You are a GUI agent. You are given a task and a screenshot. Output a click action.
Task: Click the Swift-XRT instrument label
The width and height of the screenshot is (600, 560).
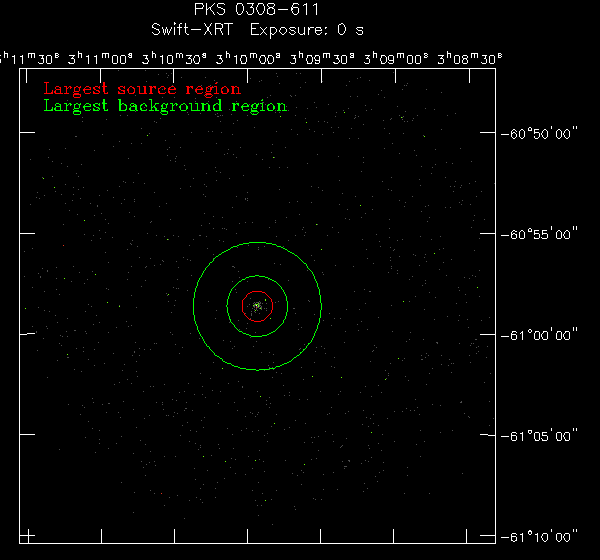[192, 29]
